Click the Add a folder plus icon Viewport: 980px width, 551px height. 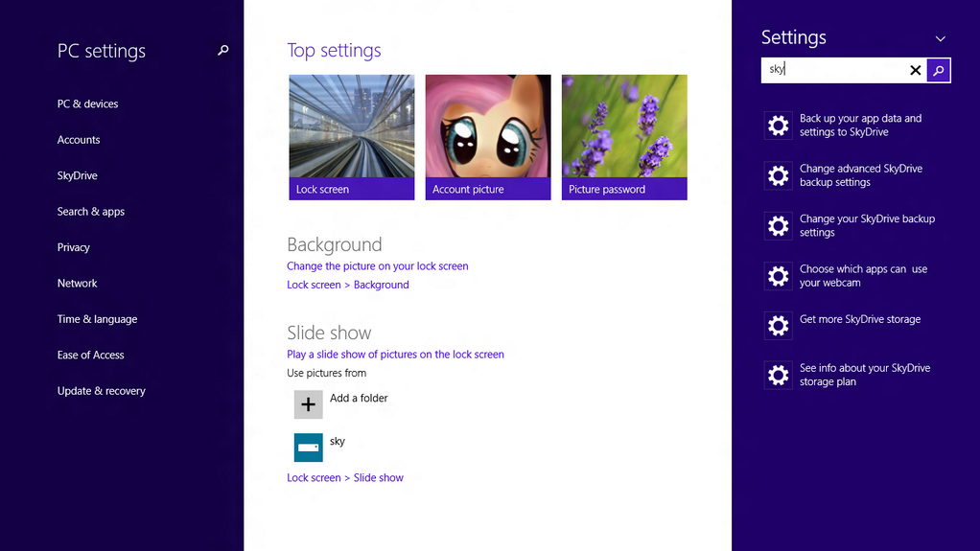tap(308, 404)
